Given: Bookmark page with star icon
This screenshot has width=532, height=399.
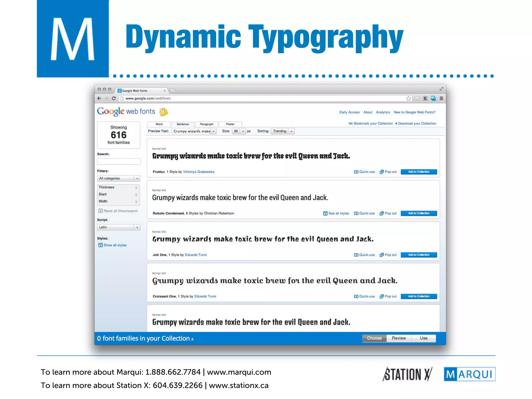Looking at the screenshot, I should point(408,98).
